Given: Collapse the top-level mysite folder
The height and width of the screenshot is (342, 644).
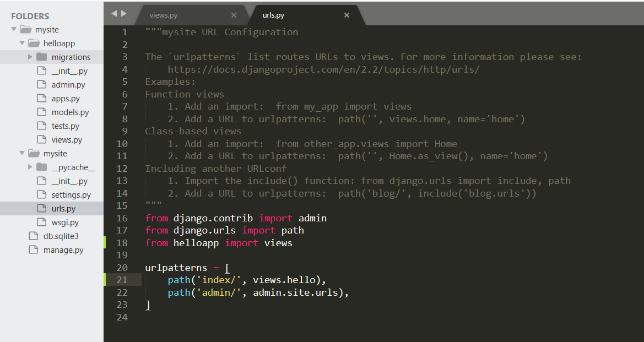Looking at the screenshot, I should tap(14, 30).
